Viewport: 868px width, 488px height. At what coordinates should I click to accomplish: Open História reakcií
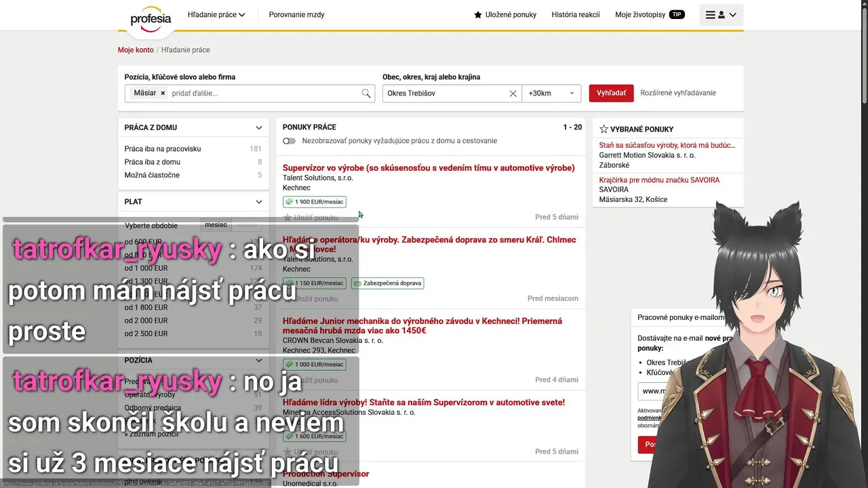pyautogui.click(x=576, y=15)
